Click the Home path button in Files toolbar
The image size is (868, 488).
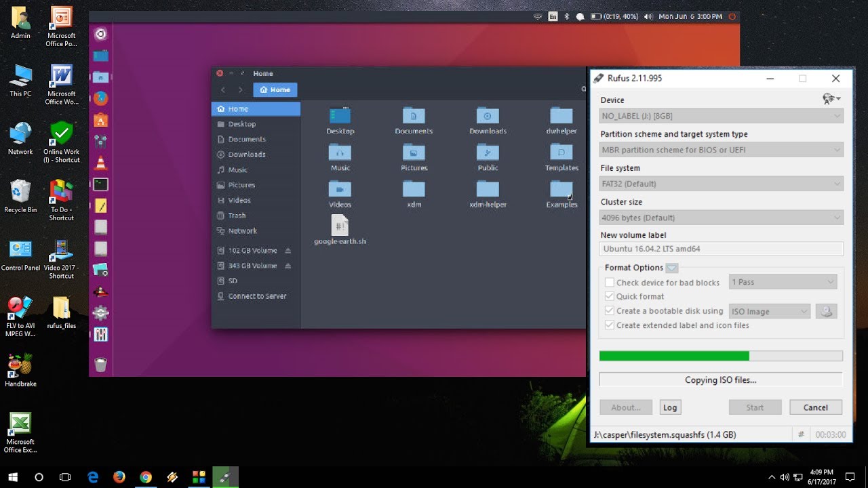point(275,89)
